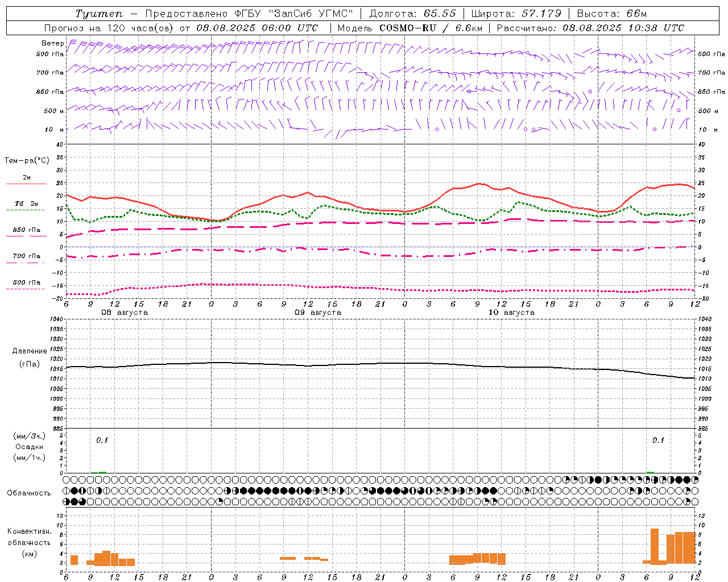The width and height of the screenshot is (728, 582).
Task: Click the "Td 2м" dew point legend label
Action: click(x=27, y=203)
